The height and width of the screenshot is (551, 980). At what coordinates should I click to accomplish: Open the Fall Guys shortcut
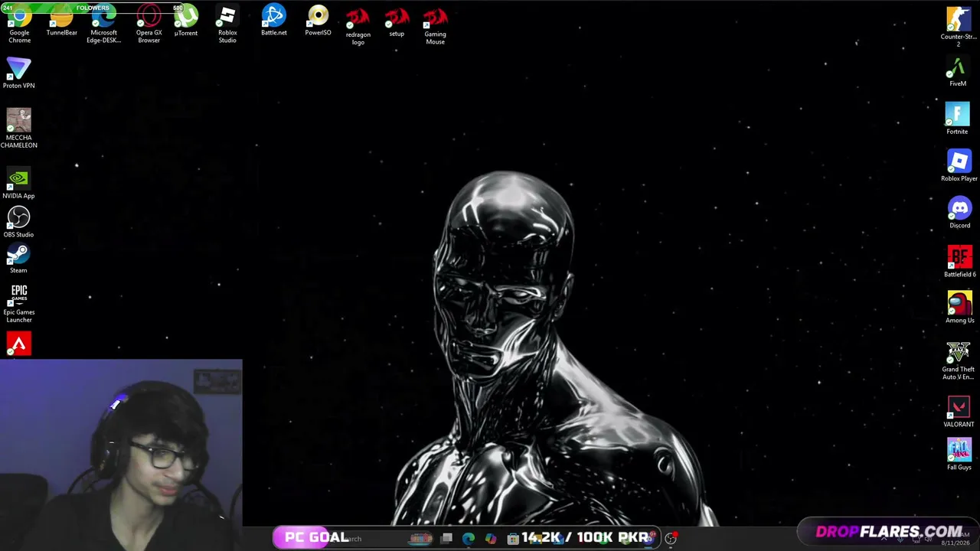pos(959,454)
